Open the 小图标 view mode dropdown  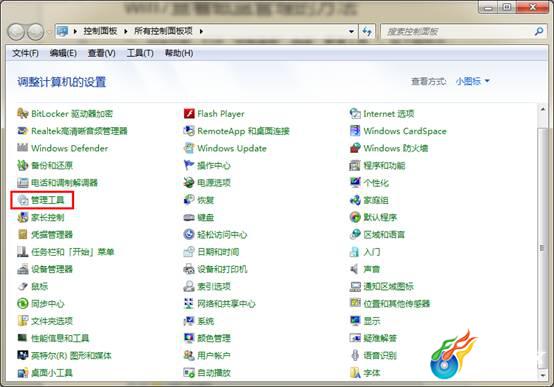coord(472,81)
